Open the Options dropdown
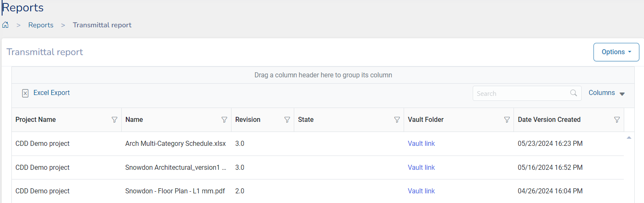 click(x=616, y=52)
